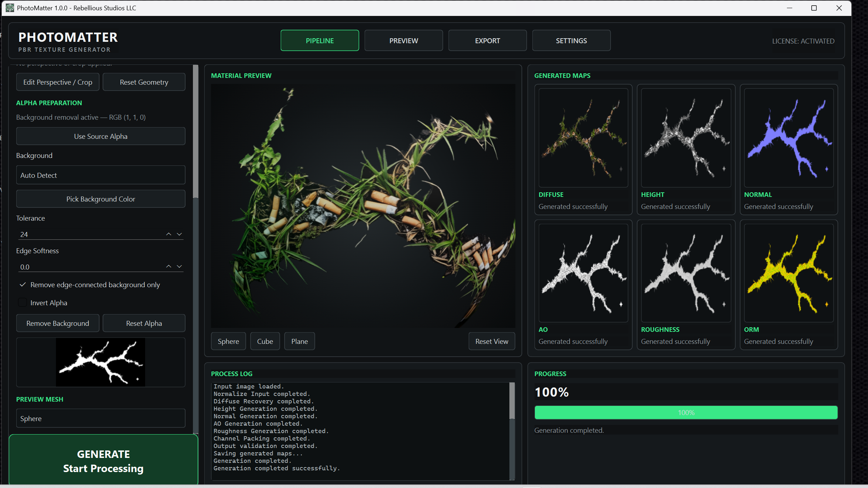868x488 pixels.
Task: Select the Cube preview shape button
Action: coord(265,341)
